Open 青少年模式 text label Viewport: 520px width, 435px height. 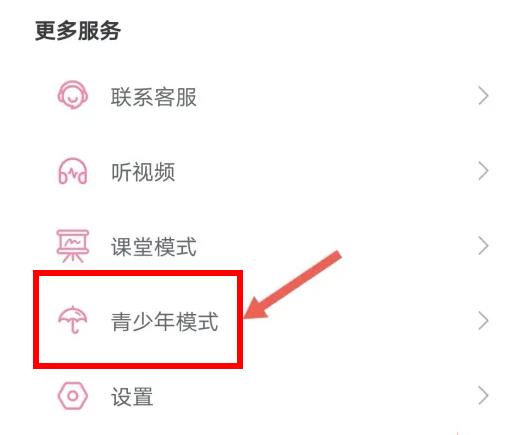[x=165, y=322]
